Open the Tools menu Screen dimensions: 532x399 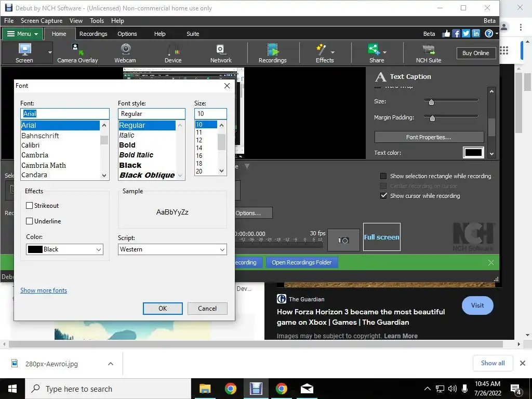(x=97, y=21)
